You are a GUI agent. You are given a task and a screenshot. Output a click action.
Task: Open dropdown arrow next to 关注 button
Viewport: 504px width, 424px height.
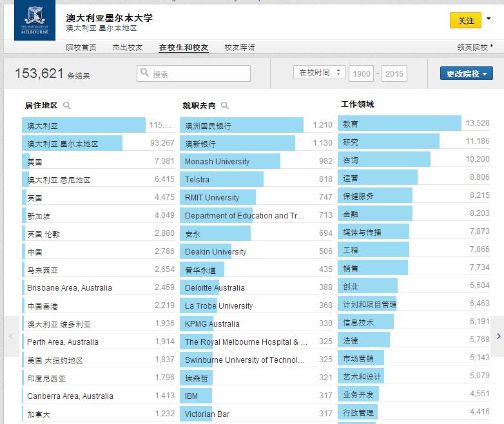pyautogui.click(x=489, y=18)
